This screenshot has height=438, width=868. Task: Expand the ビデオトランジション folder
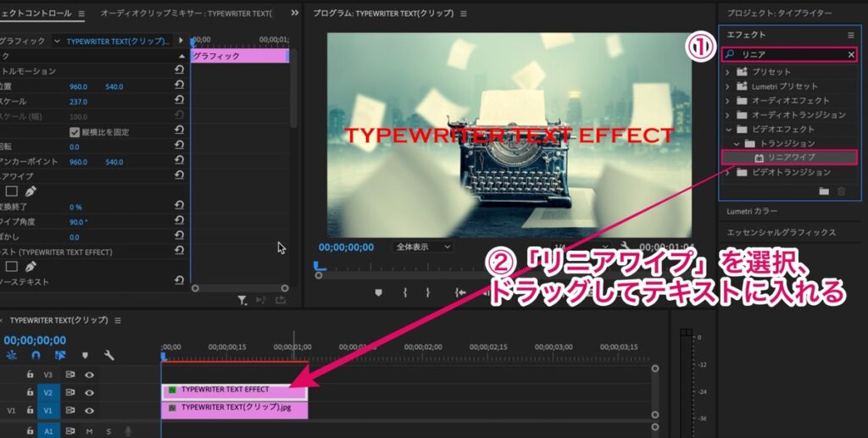(727, 173)
